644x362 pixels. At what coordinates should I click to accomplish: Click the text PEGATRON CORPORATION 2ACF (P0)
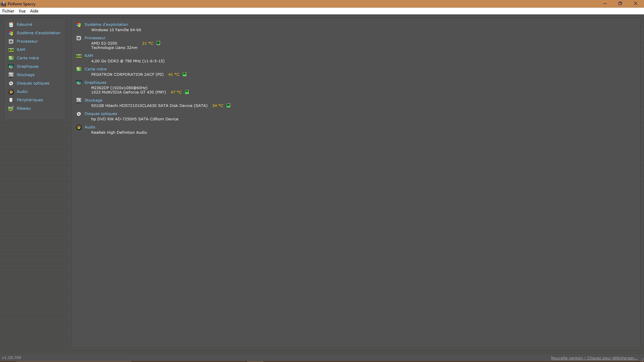click(127, 74)
